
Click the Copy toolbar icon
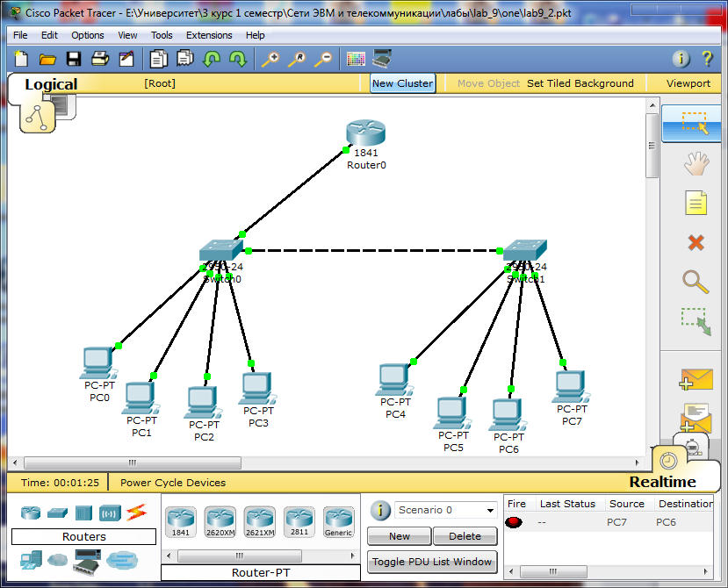click(158, 60)
